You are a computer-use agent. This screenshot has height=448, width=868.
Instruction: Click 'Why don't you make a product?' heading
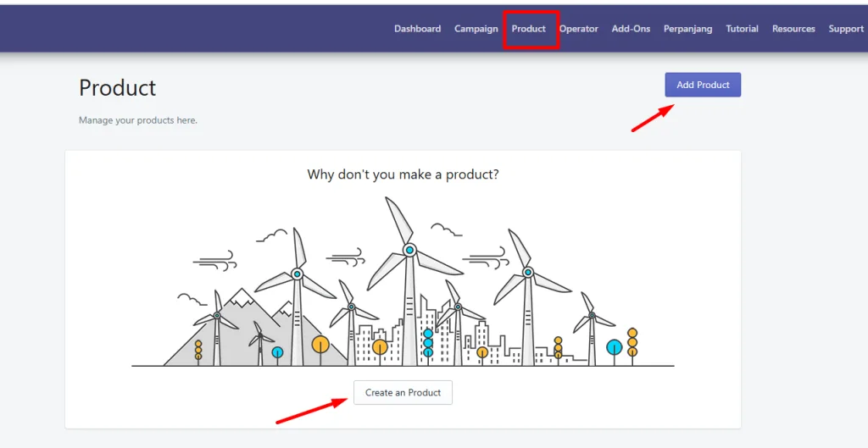(x=403, y=174)
